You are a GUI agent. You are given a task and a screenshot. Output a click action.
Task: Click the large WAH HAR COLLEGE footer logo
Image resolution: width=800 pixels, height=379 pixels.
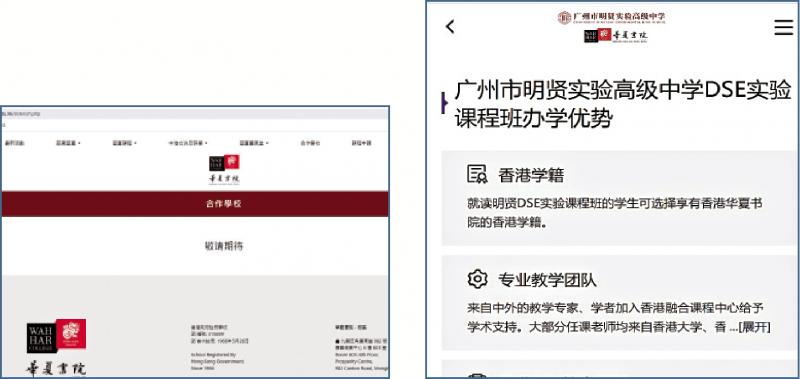56,348
